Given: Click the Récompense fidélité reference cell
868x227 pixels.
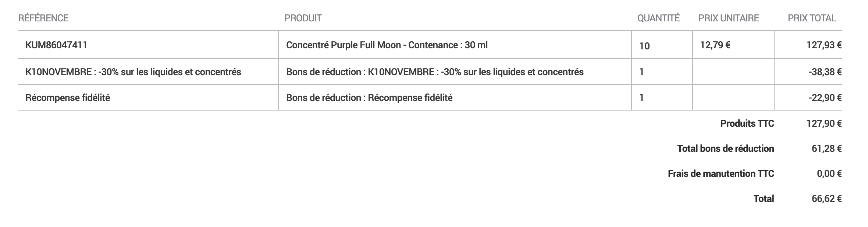Looking at the screenshot, I should [x=68, y=98].
